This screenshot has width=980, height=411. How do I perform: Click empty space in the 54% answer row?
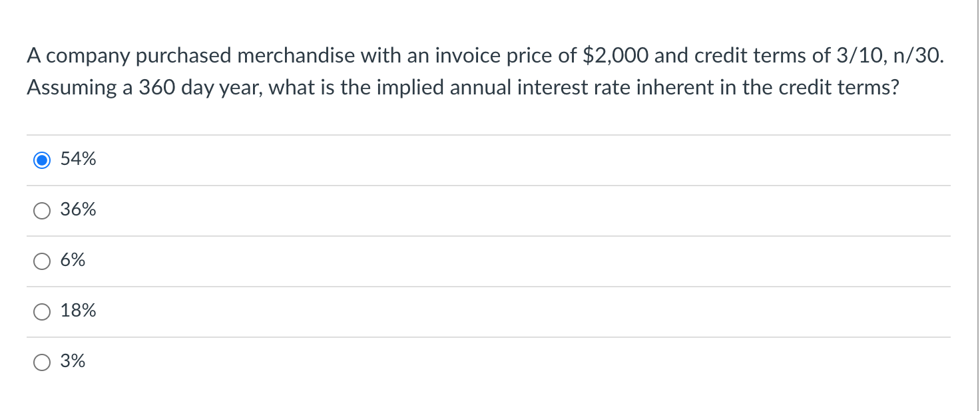(x=519, y=160)
